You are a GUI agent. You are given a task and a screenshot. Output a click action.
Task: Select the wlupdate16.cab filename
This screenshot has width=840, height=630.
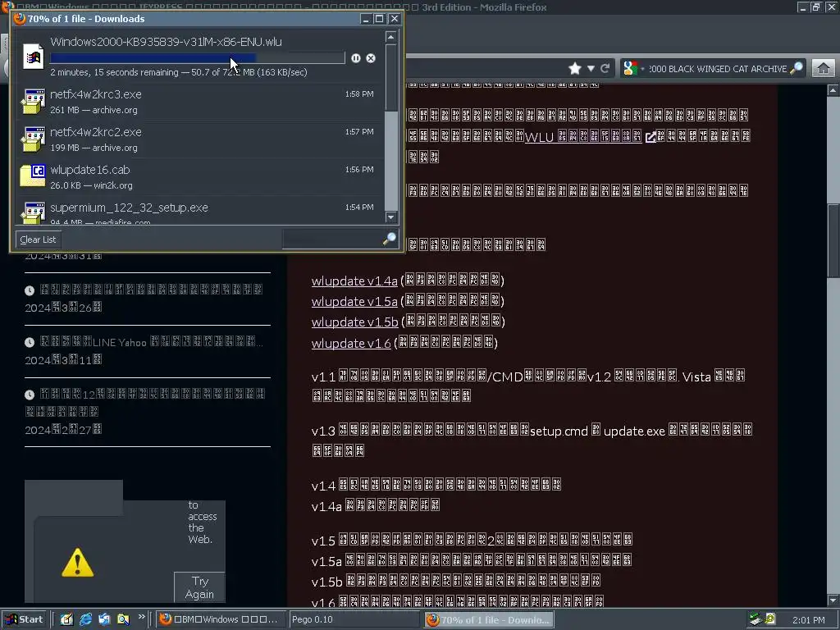pos(90,170)
